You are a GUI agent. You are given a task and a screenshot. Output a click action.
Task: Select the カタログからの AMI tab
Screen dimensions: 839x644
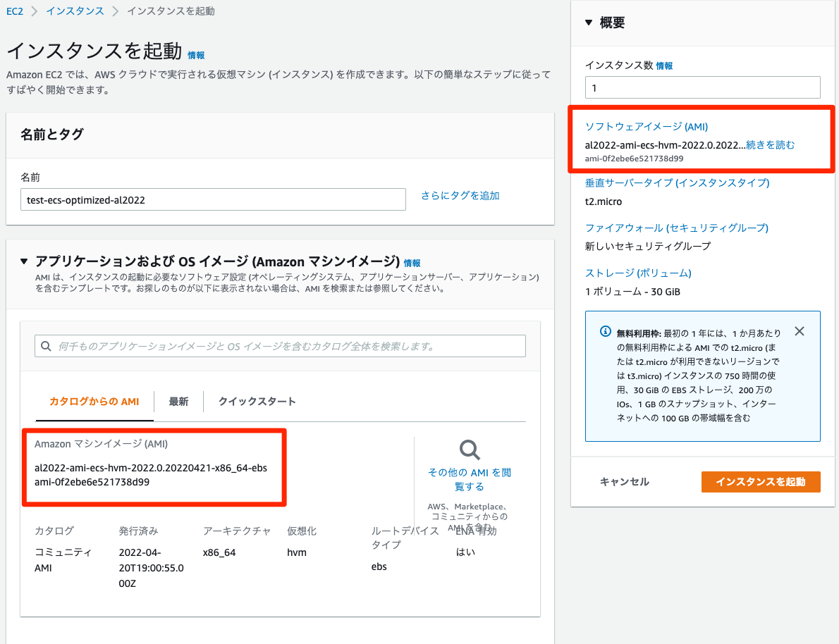[94, 401]
